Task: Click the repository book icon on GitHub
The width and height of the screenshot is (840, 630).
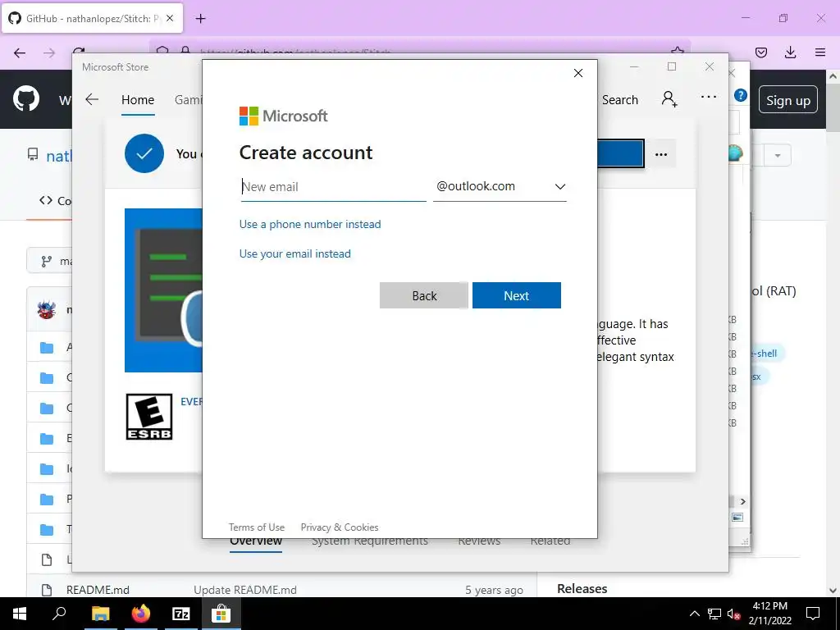Action: pos(33,155)
